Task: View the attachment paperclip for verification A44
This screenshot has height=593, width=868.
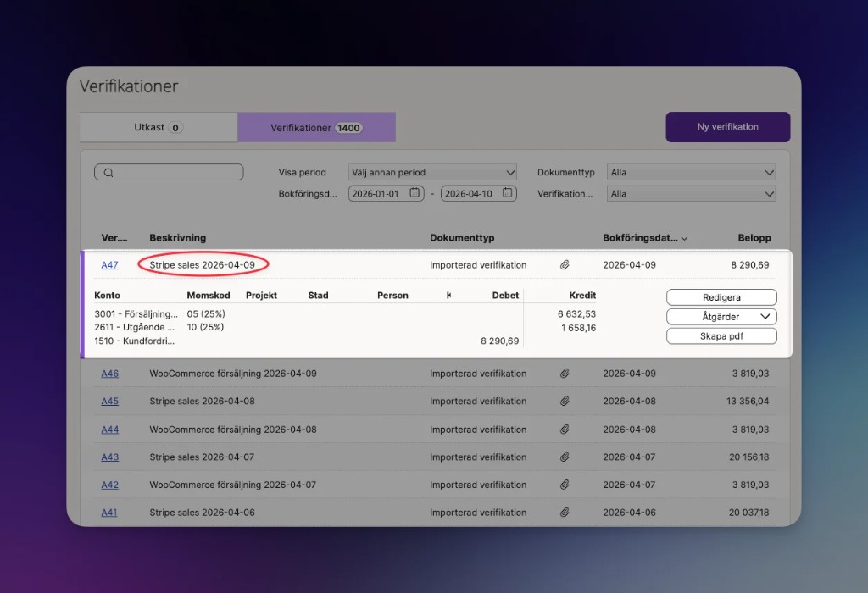Action: pos(565,430)
